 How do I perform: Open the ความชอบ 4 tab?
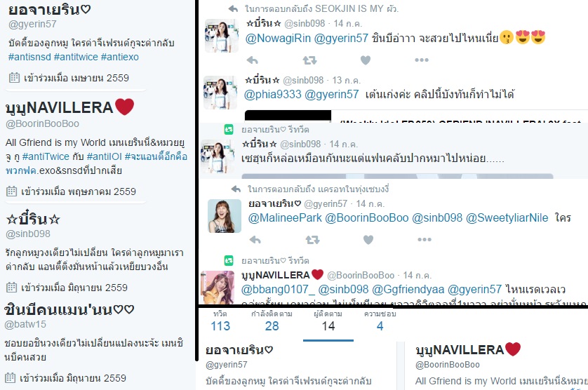[380, 321]
